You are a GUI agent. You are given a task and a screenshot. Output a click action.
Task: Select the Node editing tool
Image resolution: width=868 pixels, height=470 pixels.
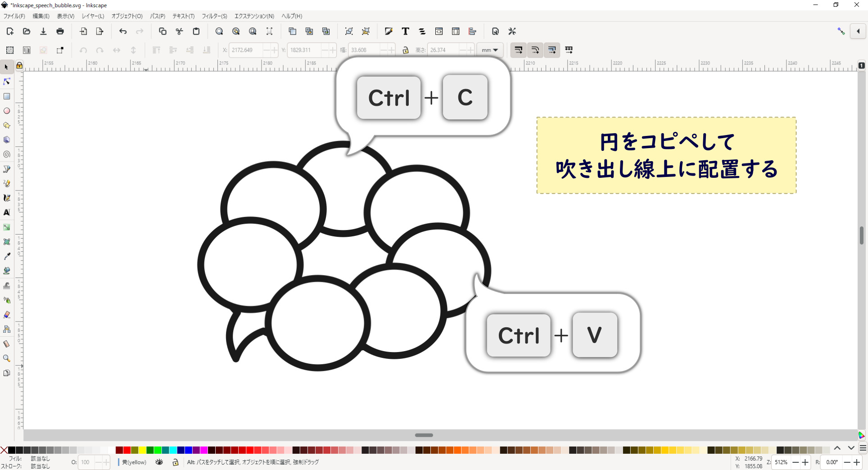[7, 81]
